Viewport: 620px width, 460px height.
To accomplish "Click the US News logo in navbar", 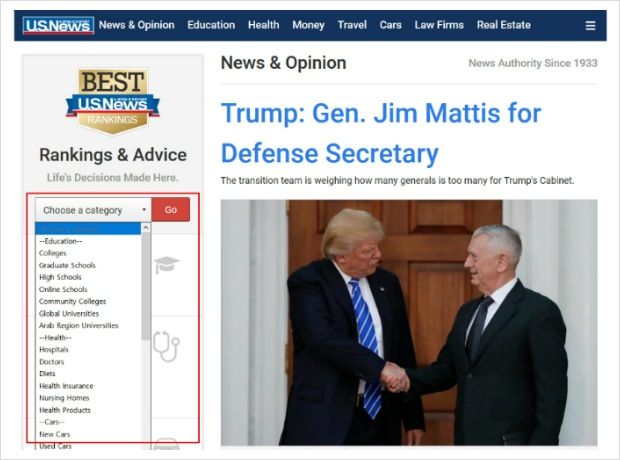I will coord(58,26).
